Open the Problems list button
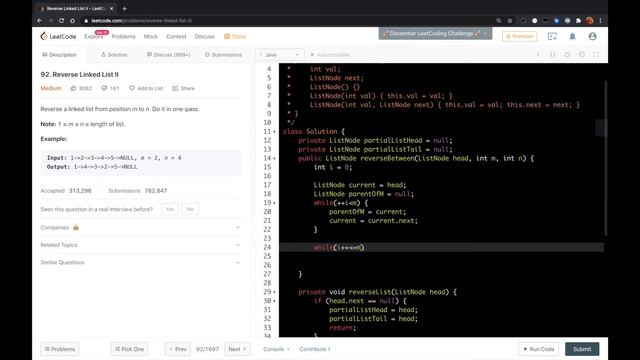 pos(60,349)
